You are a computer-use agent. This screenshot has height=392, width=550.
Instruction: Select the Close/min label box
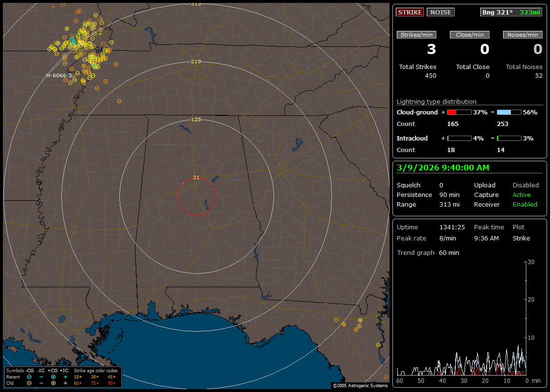coord(470,35)
